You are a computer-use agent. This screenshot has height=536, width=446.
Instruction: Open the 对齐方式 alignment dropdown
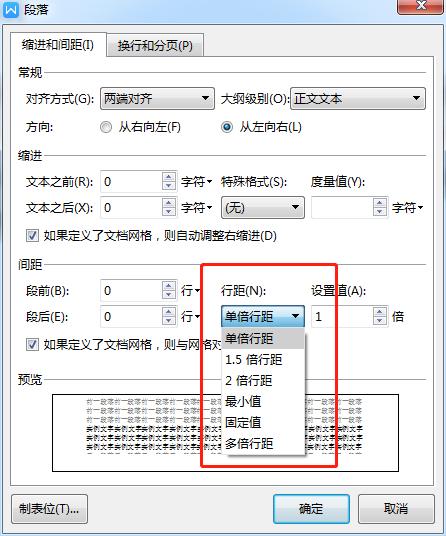(x=157, y=99)
